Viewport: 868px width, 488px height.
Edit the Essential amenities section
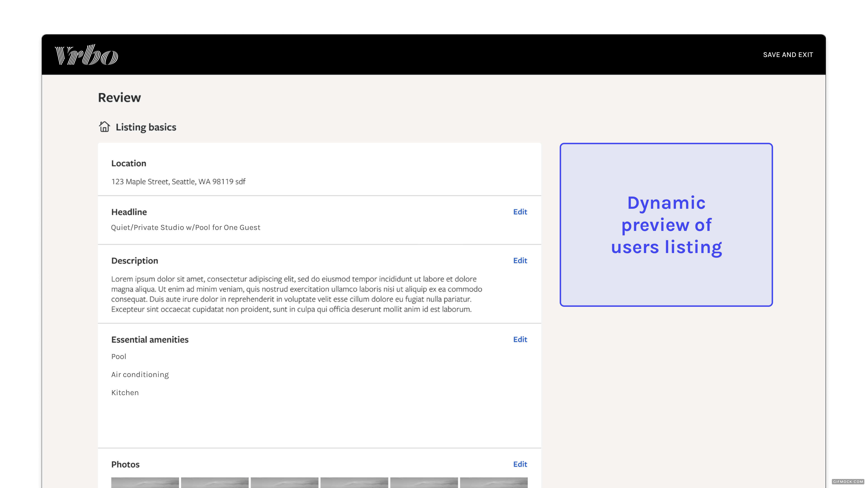(520, 339)
